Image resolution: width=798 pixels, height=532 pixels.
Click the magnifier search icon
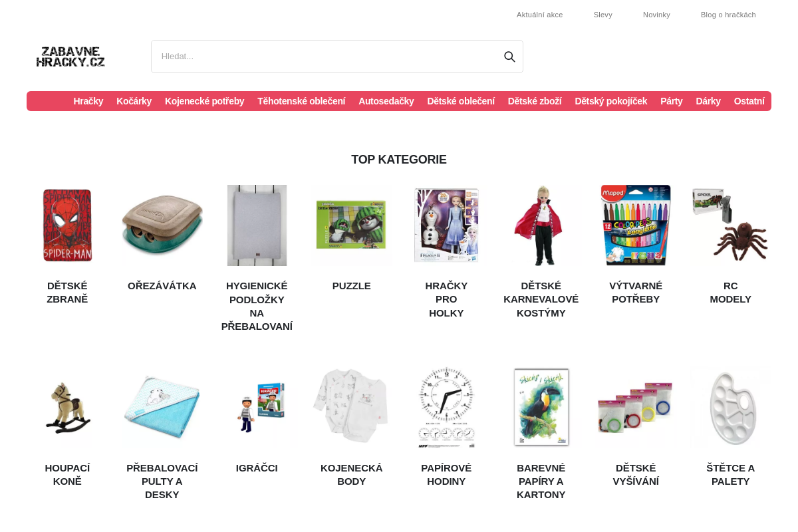509,57
